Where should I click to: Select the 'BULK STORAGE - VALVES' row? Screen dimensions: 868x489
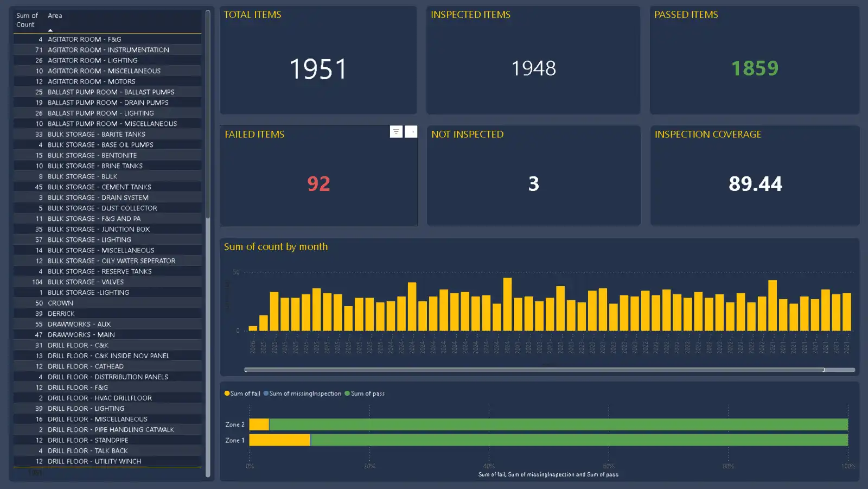[x=87, y=282]
